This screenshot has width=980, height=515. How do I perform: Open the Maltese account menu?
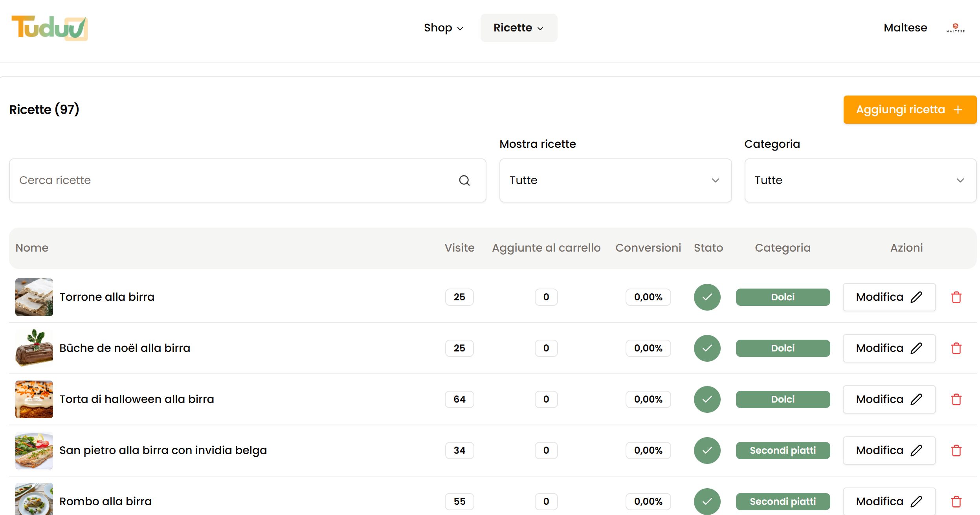[905, 28]
